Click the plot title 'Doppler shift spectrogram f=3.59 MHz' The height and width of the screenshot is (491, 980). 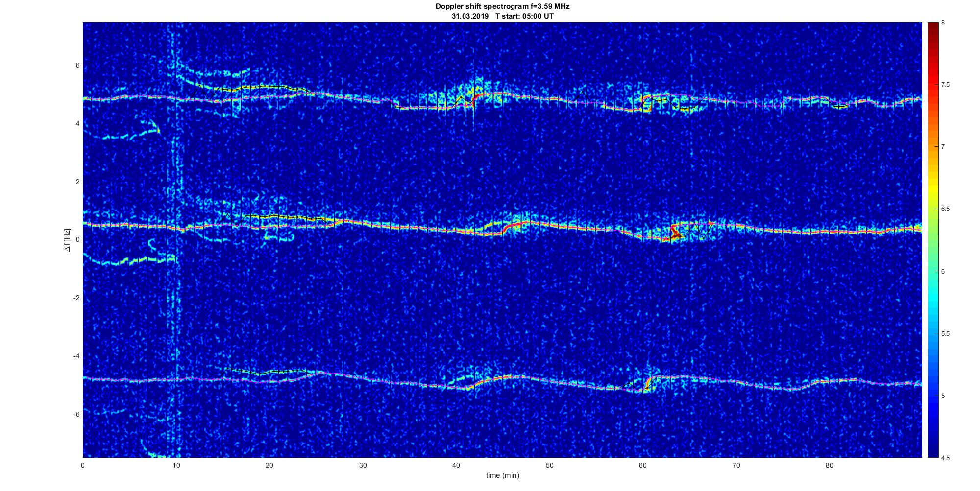click(x=503, y=7)
